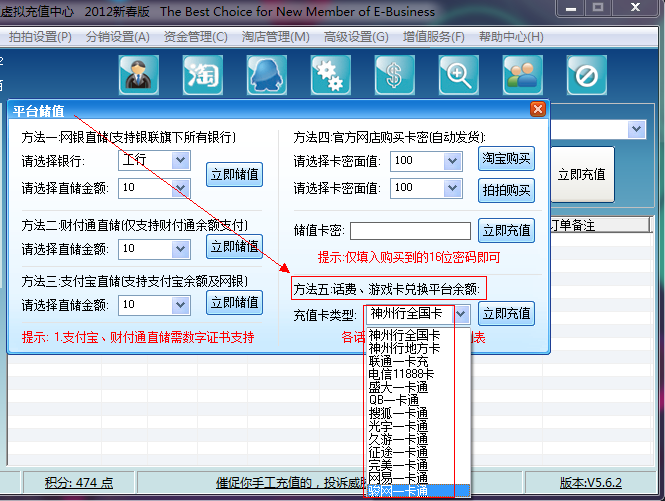This screenshot has height=501, width=665.
Task: Open the gears settings toolbar icon
Action: 331,74
